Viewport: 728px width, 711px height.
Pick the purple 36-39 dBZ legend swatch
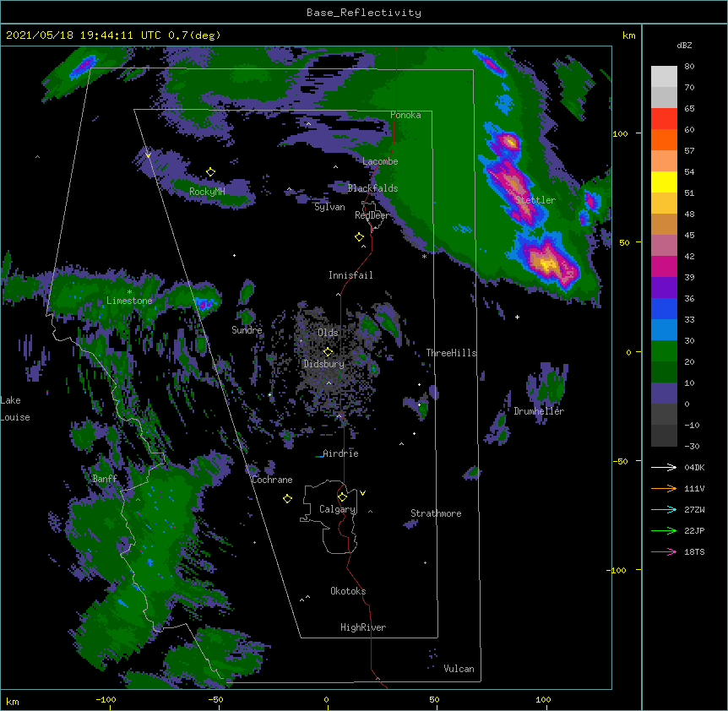tap(664, 288)
